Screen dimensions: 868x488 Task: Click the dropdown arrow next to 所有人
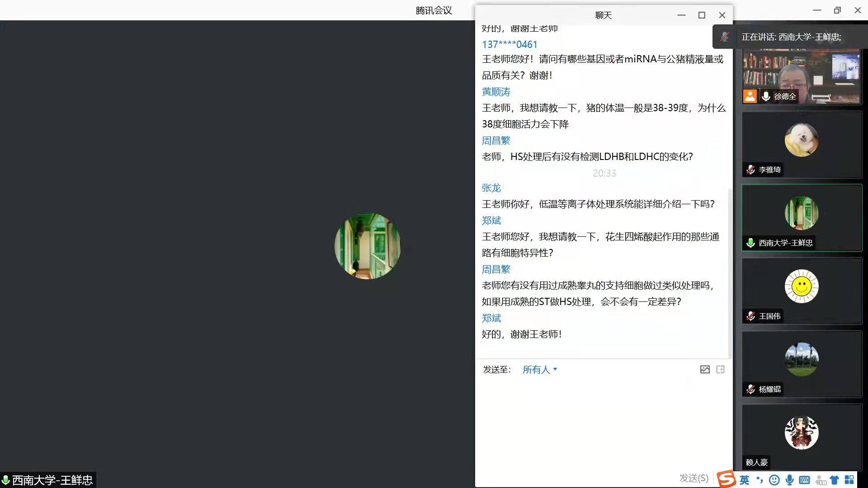coord(555,369)
